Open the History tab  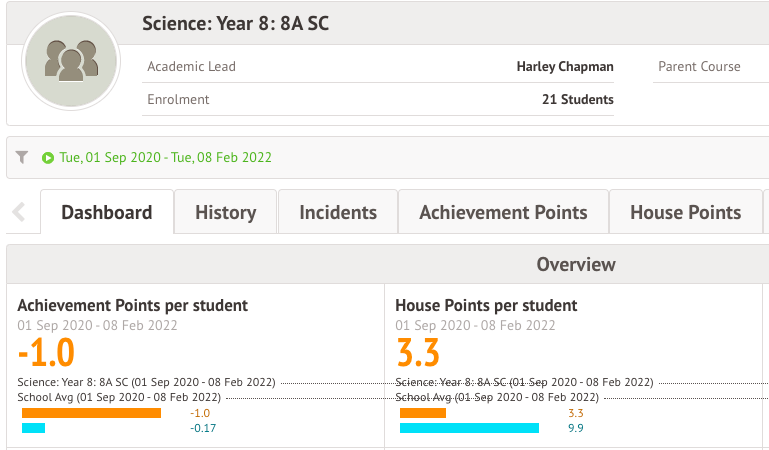(x=225, y=212)
